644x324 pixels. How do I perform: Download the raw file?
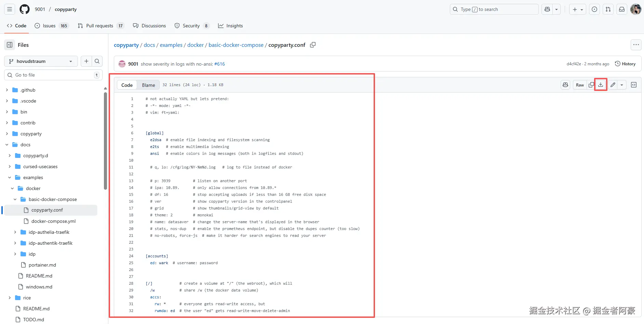601,85
